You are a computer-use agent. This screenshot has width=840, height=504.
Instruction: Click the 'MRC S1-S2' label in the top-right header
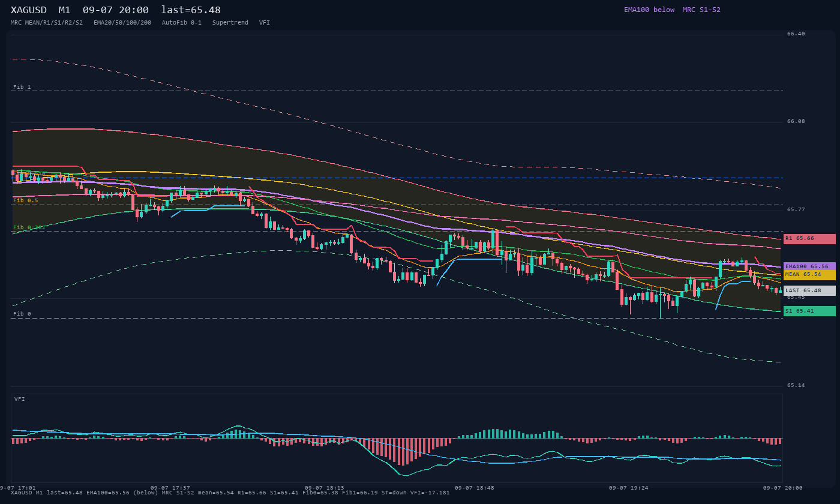701,10
